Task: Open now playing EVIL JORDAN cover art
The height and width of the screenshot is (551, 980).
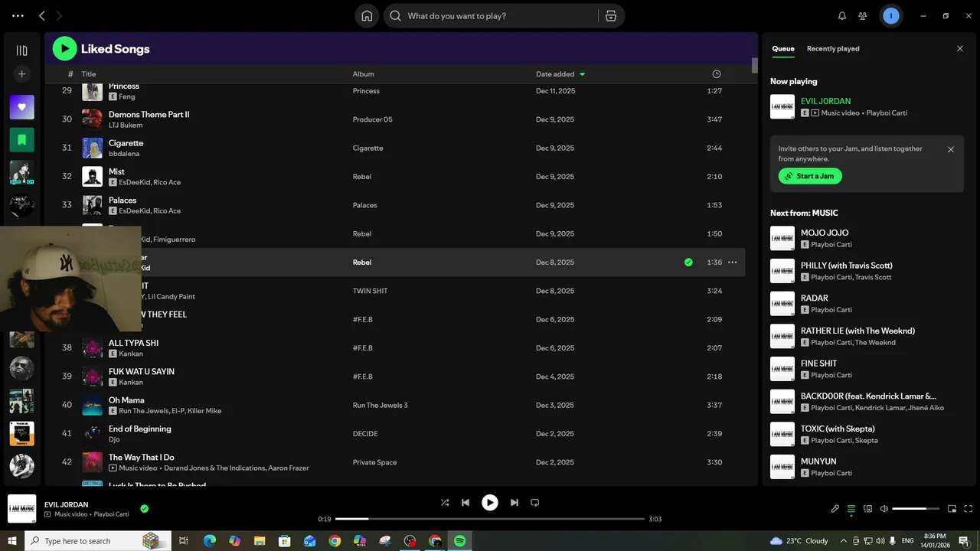Action: point(21,509)
